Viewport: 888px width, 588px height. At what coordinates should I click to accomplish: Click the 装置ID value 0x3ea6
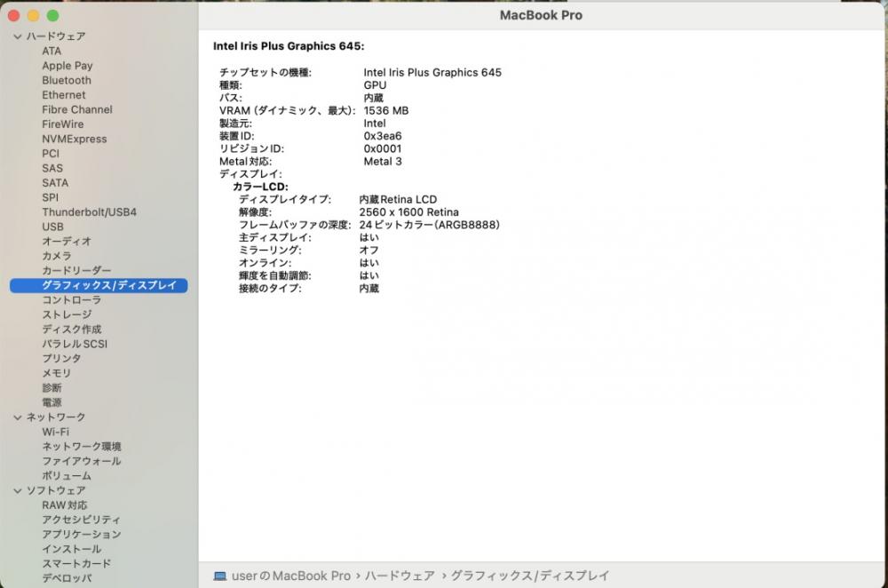pyautogui.click(x=383, y=137)
